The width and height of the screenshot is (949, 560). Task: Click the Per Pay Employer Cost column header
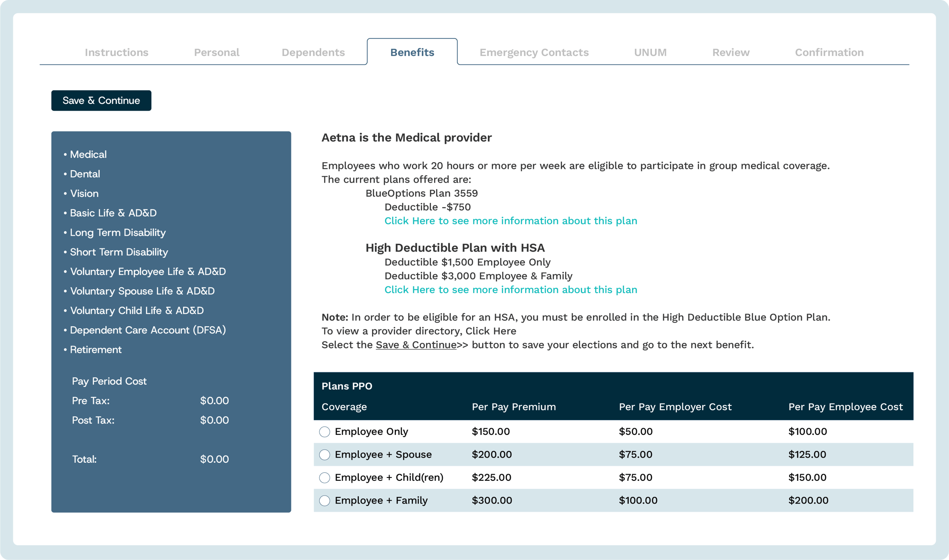click(675, 407)
